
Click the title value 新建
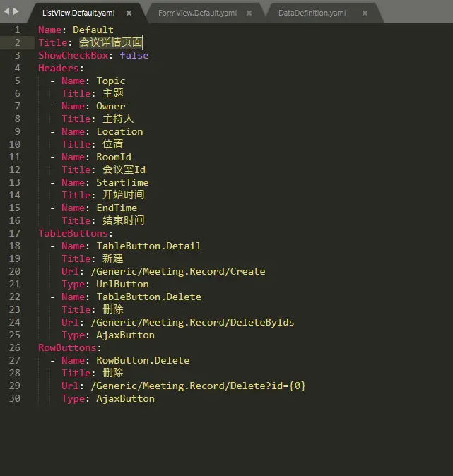[113, 258]
